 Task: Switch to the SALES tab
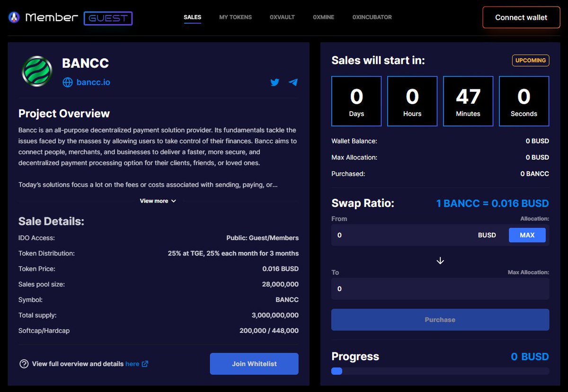click(193, 17)
